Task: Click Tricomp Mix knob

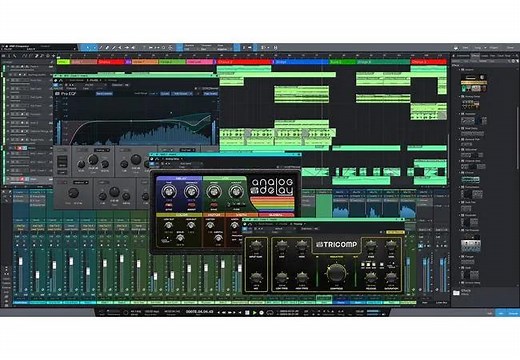Action: pyautogui.click(x=256, y=278)
